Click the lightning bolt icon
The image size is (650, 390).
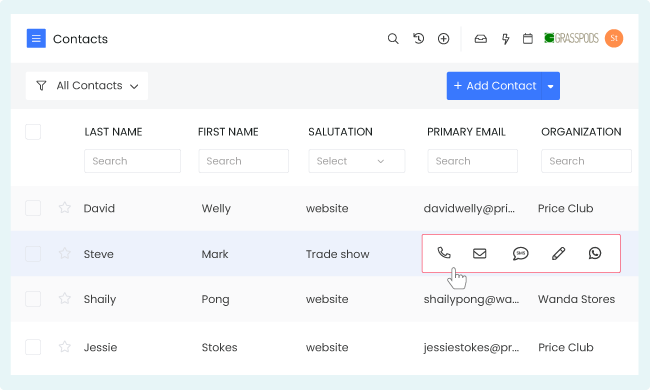[x=505, y=39]
